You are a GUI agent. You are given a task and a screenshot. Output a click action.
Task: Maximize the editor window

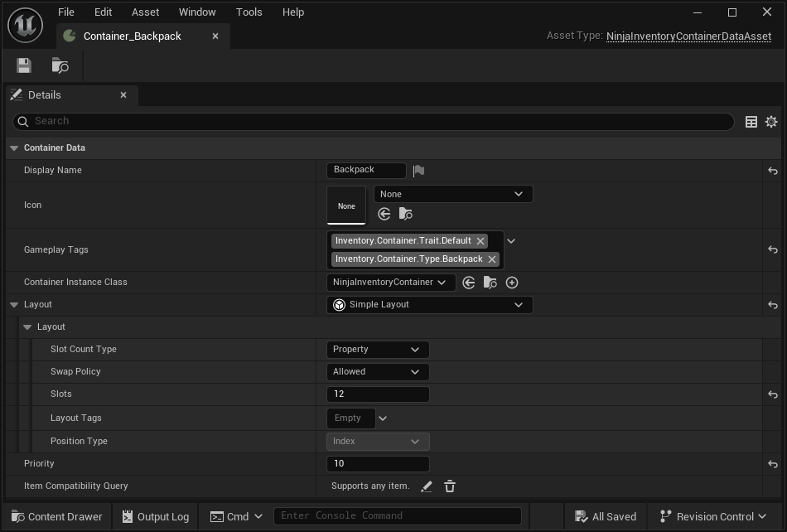click(x=732, y=12)
